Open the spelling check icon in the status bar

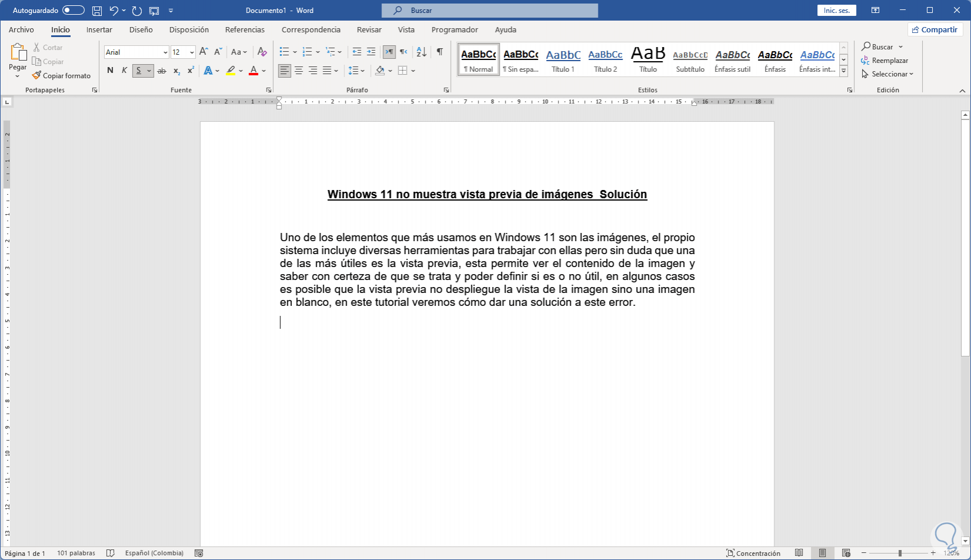[110, 553]
